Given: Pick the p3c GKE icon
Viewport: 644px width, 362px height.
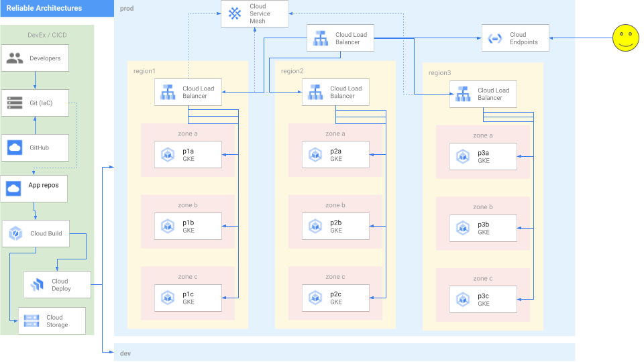Looking at the screenshot, I should click(x=463, y=299).
